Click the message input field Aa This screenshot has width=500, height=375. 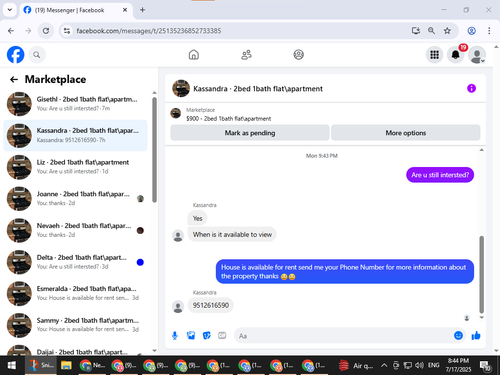(x=343, y=336)
